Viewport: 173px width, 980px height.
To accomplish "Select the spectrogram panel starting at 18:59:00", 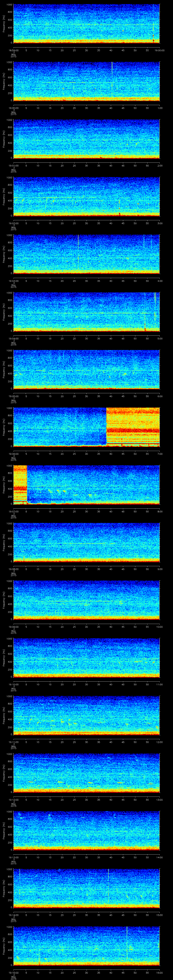I will point(86,24).
